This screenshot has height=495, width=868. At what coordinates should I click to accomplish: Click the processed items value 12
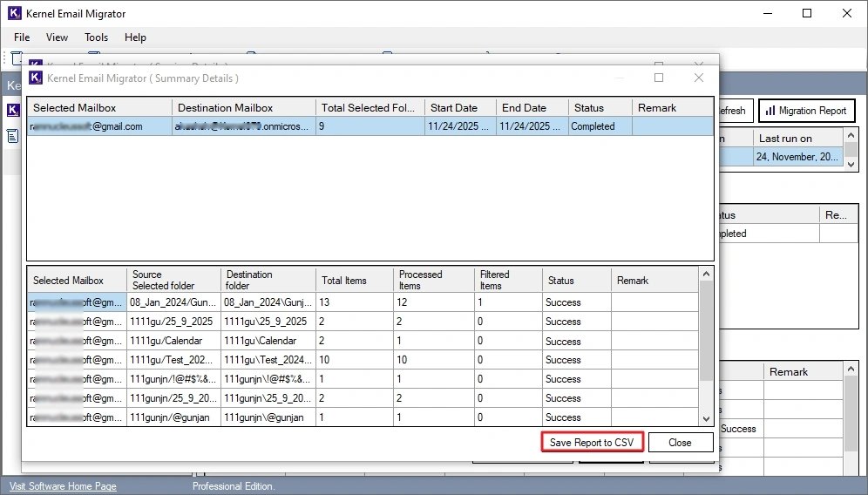(402, 302)
